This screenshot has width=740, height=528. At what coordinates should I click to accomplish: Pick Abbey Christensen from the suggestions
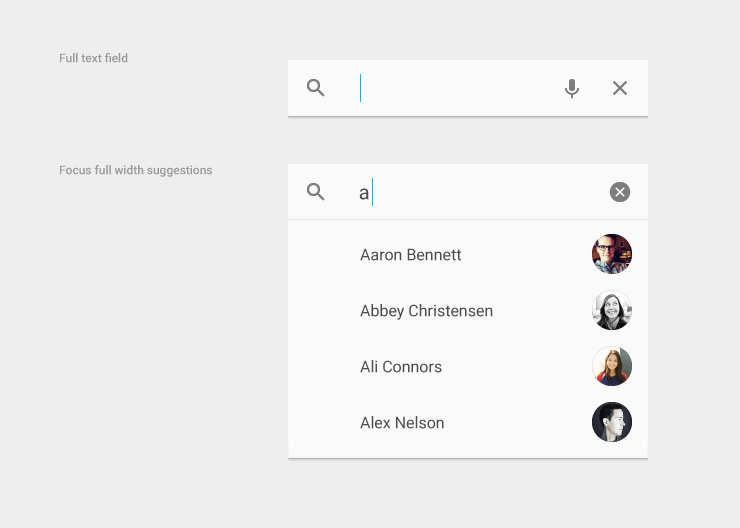[426, 311]
